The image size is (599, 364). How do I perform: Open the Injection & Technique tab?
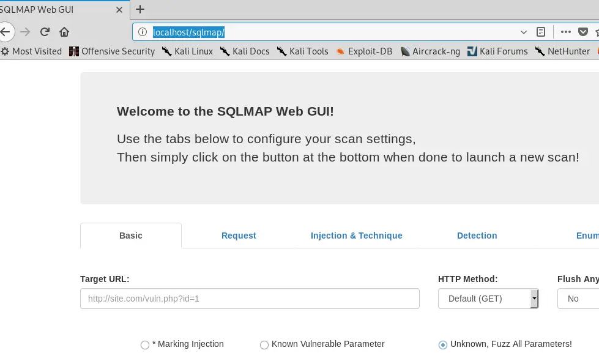[356, 236]
